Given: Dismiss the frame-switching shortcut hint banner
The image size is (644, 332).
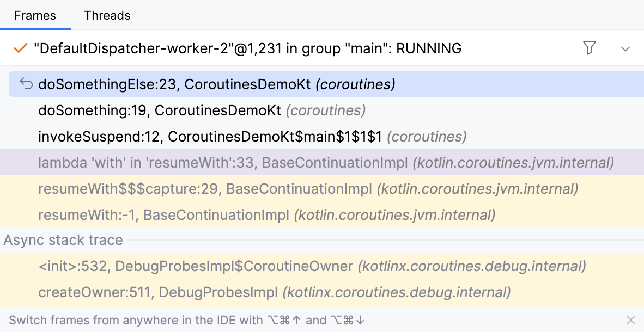Looking at the screenshot, I should 631,320.
